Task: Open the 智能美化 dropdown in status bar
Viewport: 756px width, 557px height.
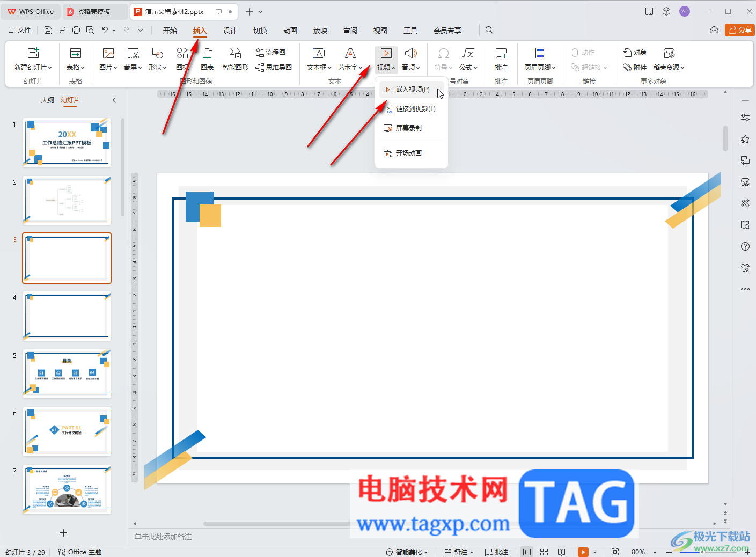Action: [x=407, y=552]
